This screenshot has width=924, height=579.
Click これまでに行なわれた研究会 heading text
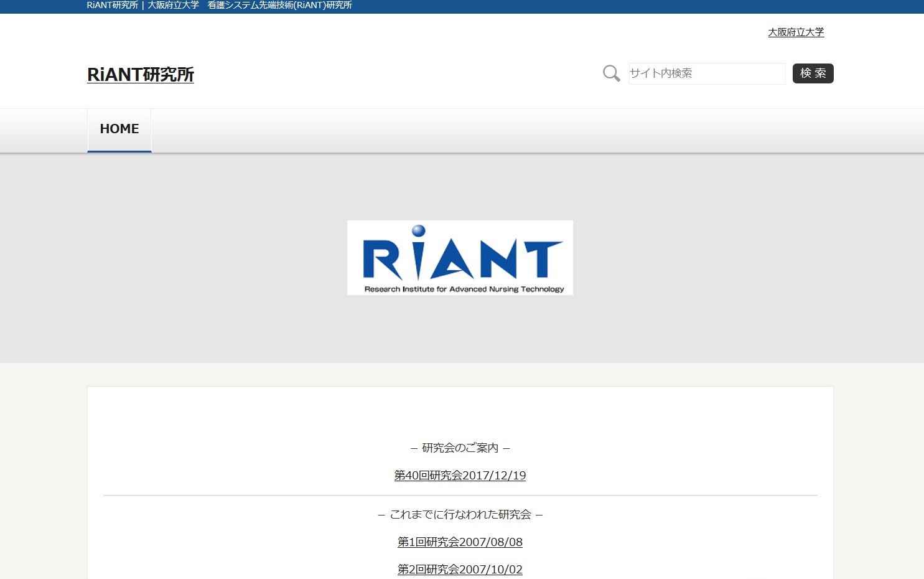460,515
